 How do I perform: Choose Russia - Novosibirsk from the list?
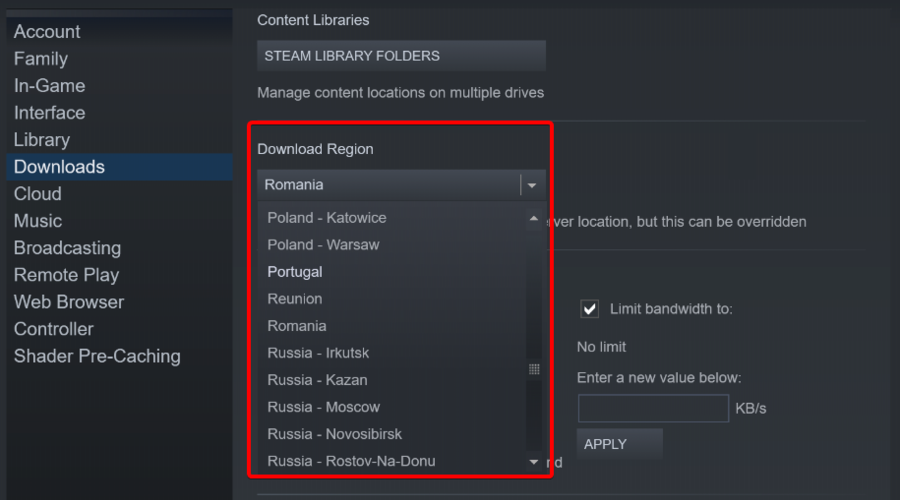(334, 434)
